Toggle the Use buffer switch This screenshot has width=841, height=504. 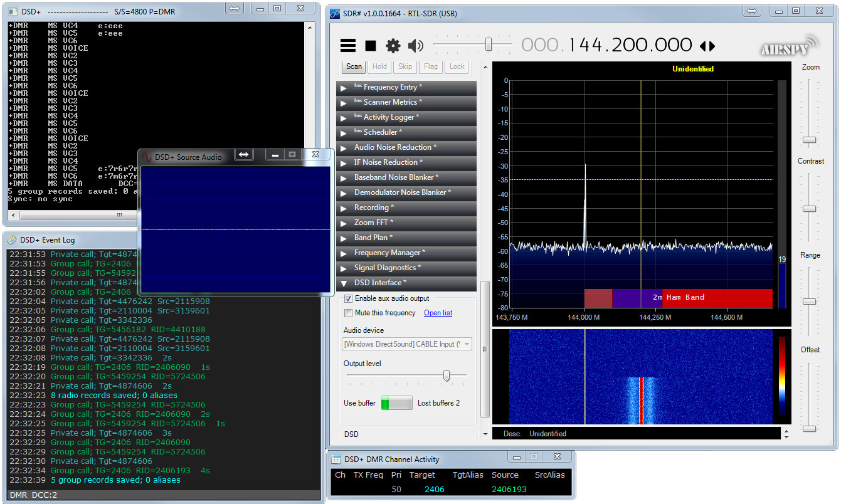coord(396,403)
